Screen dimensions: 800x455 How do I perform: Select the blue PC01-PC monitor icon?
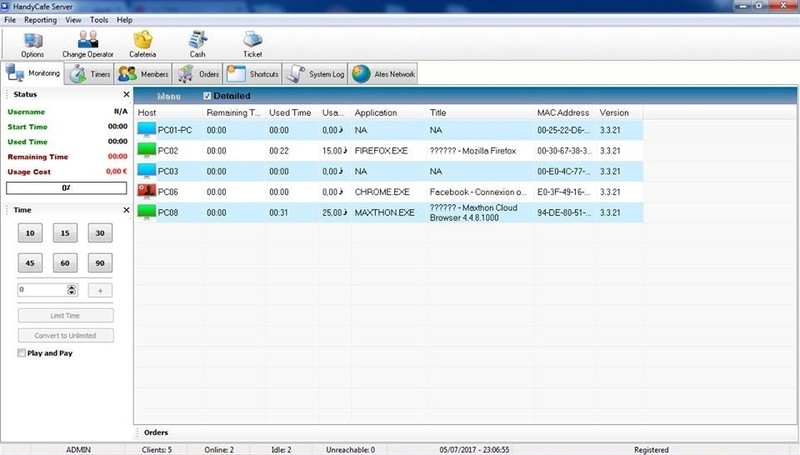[147, 130]
